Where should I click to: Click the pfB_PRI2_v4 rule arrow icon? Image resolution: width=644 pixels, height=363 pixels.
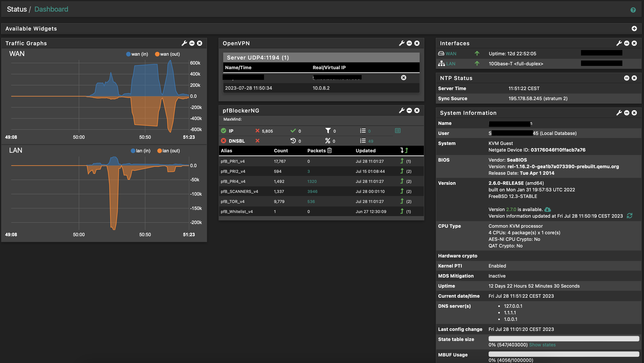click(402, 171)
